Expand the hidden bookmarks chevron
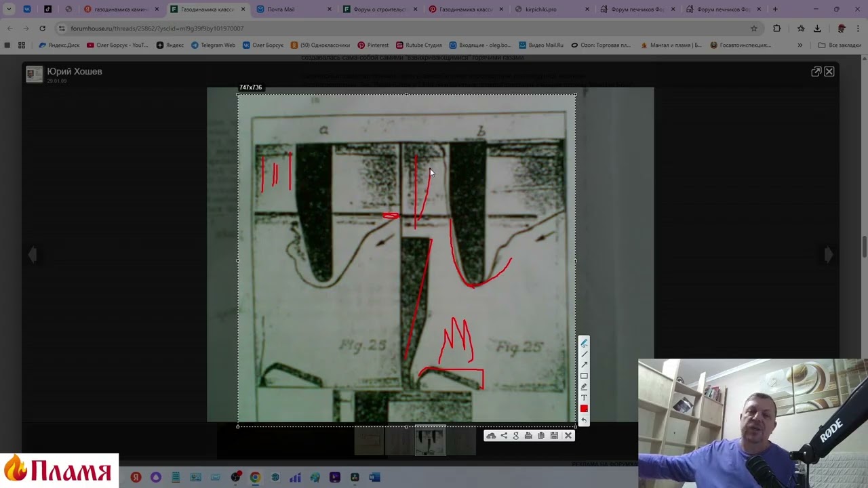Viewport: 868px width, 488px height. pyautogui.click(x=800, y=45)
